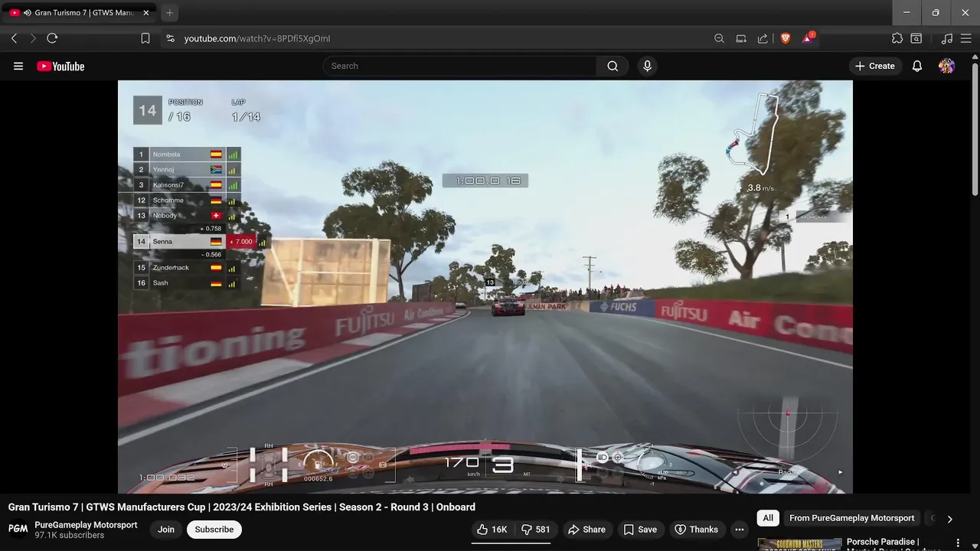This screenshot has width=980, height=551.
Task: Open the browser zoom magnifier control
Action: 719,38
